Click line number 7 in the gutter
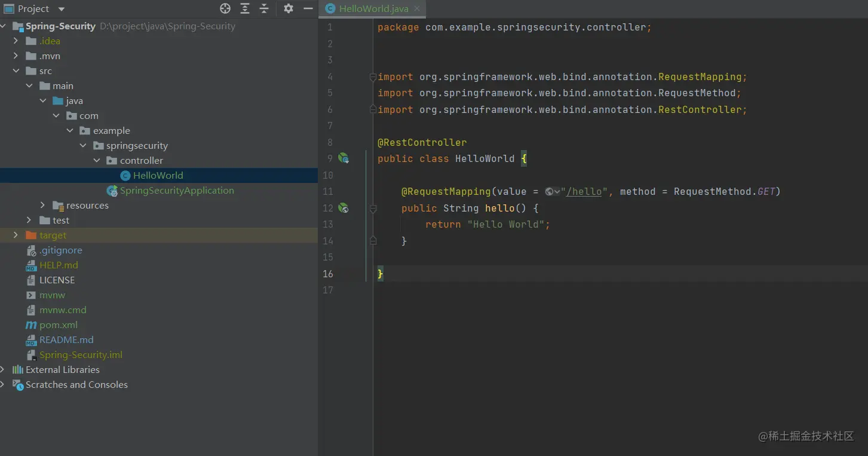Viewport: 868px width, 456px height. [x=330, y=126]
